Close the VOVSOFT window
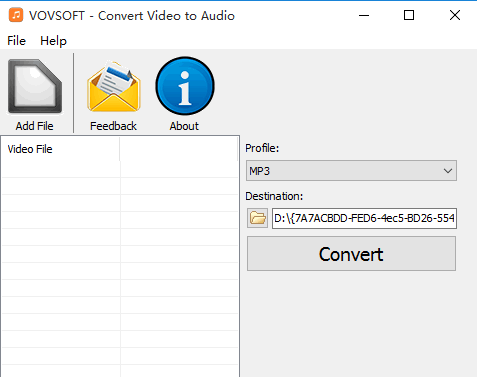Image resolution: width=477 pixels, height=377 pixels. (455, 15)
